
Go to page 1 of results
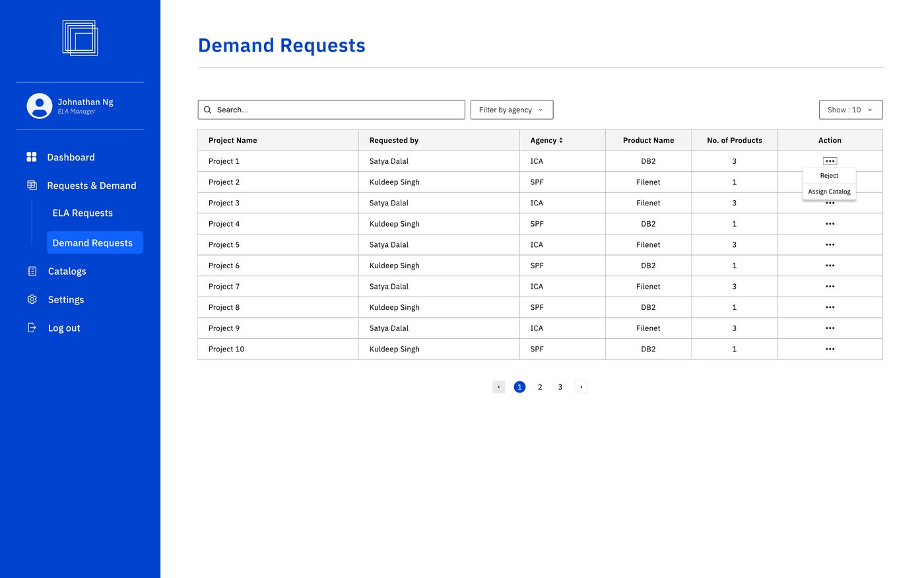(519, 387)
